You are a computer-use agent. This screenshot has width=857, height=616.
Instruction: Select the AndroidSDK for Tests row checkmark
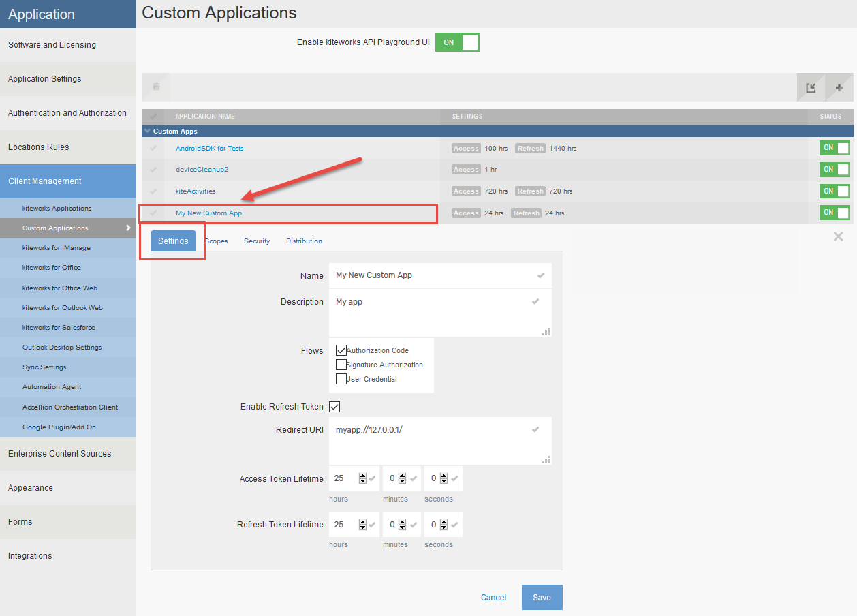click(153, 148)
